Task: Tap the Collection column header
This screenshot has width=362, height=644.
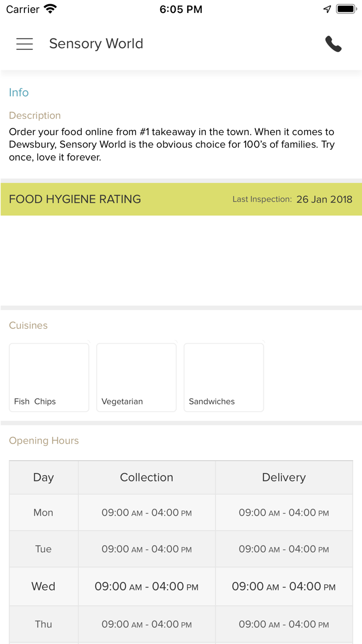Action: click(146, 477)
